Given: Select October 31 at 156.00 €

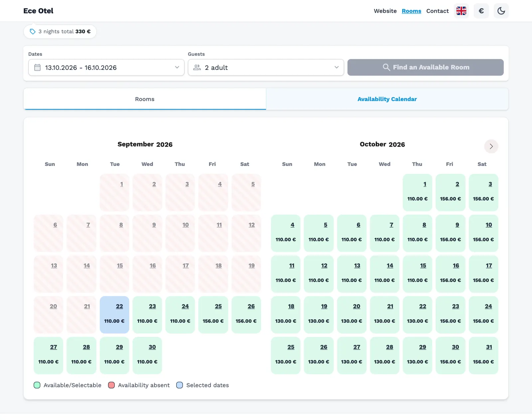Looking at the screenshot, I should point(483,355).
